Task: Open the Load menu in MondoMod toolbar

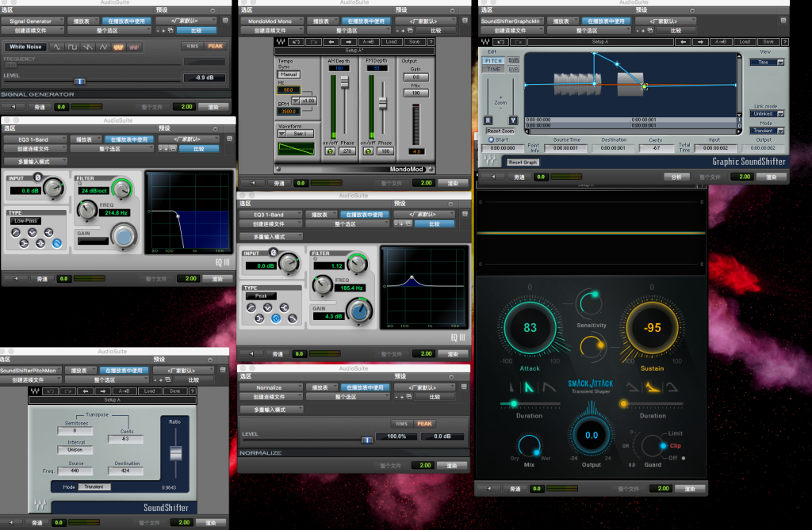Action: pyautogui.click(x=392, y=42)
